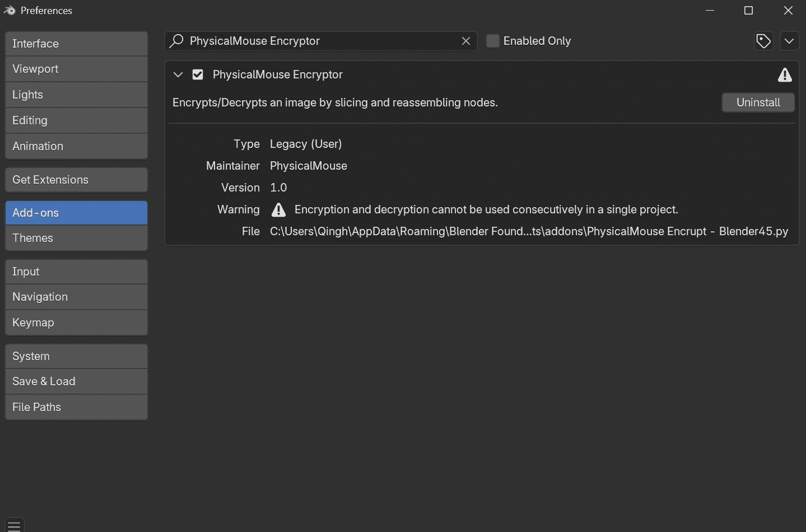This screenshot has height=532, width=806.
Task: Disable the PhysicalMouse Encryptor add-on checkbox
Action: (198, 74)
